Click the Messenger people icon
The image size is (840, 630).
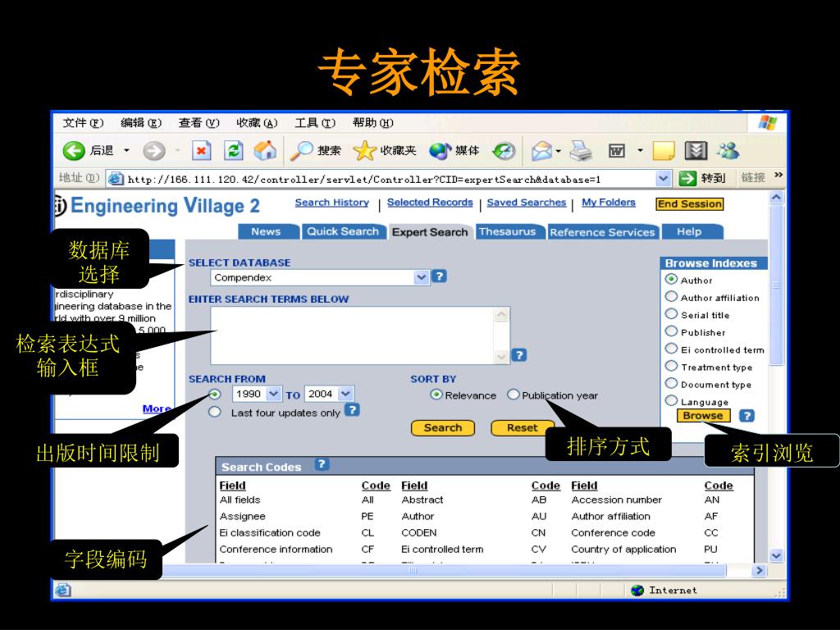tap(728, 151)
